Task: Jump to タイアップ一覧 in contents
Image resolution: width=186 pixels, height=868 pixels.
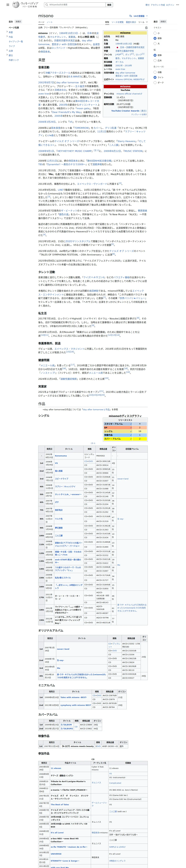Action: [x=16, y=41]
